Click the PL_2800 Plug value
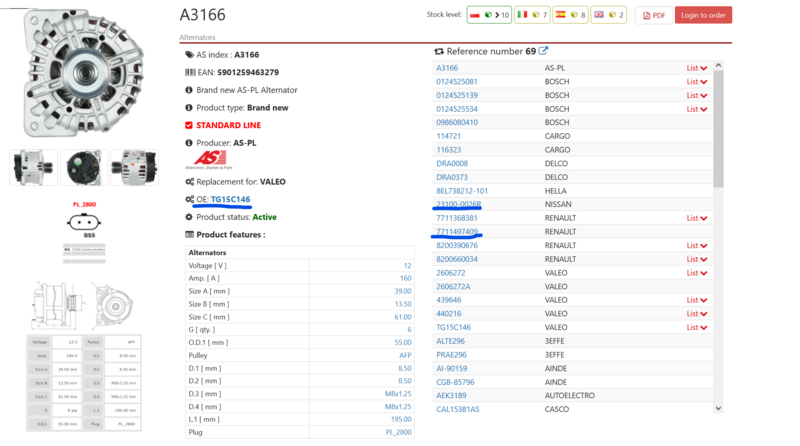Viewport: 800px width, 446px height. pos(398,432)
